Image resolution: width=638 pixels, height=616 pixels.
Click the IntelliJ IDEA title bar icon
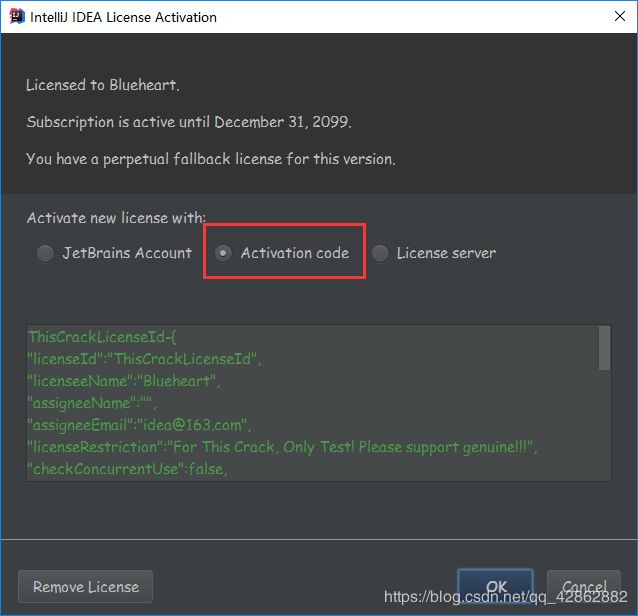click(x=17, y=17)
